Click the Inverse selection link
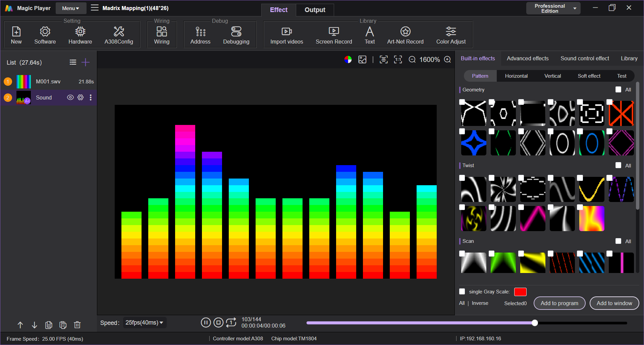The height and width of the screenshot is (345, 644). [x=480, y=303]
